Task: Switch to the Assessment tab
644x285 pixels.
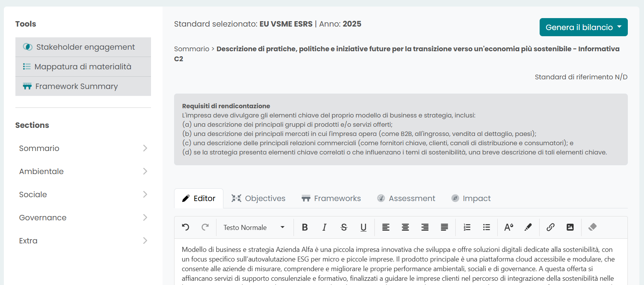Action: [406, 198]
